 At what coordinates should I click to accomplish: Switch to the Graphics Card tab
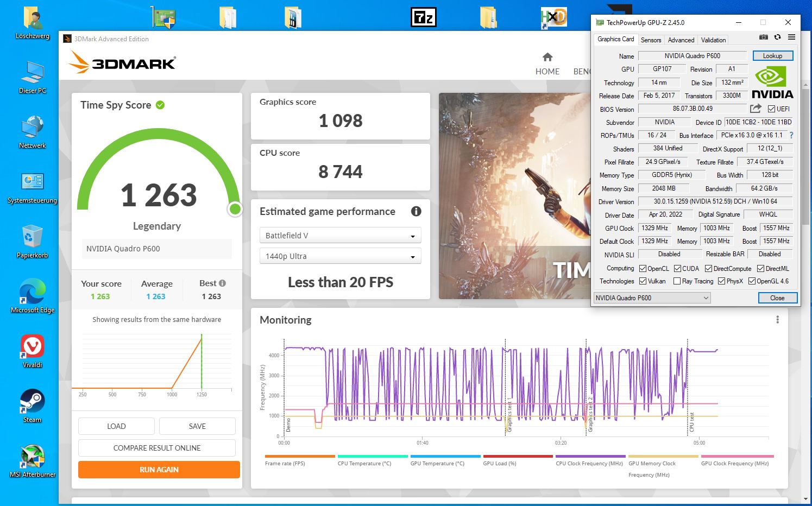pos(615,39)
